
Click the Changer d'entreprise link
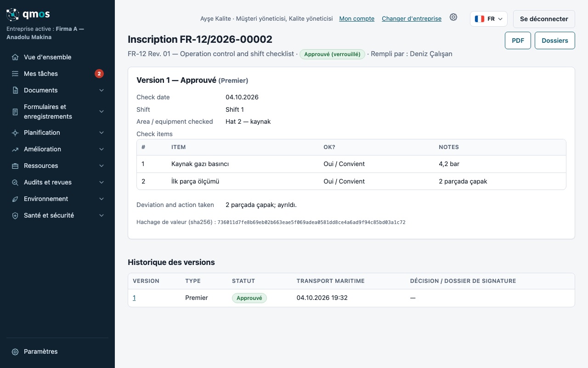(x=412, y=19)
